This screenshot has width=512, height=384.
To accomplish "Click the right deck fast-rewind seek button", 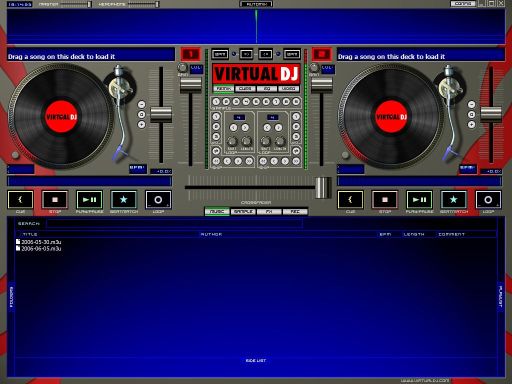I will 263,161.
